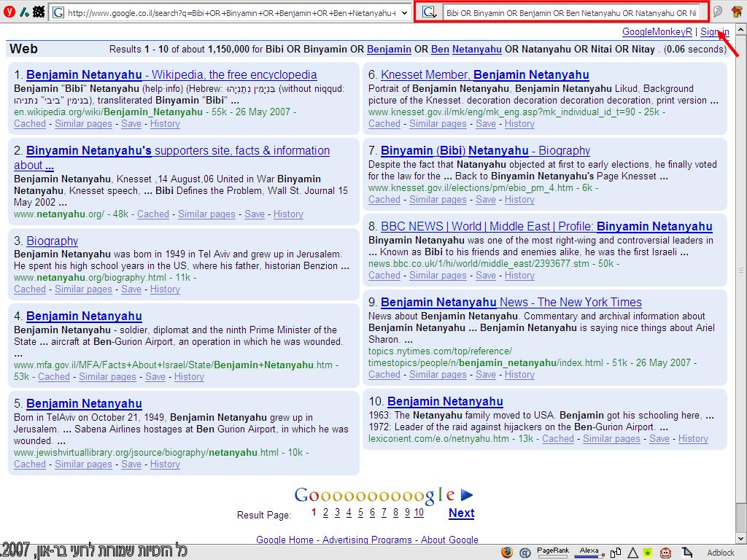
Task: Open the Google search engine selector
Action: point(429,13)
